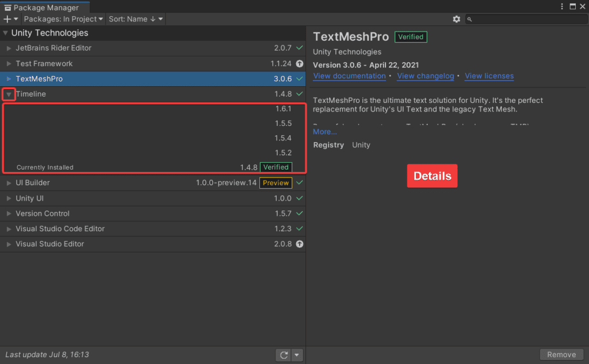This screenshot has width=589, height=364.
Task: Select Timeline version 1.5.4
Action: tap(154, 138)
